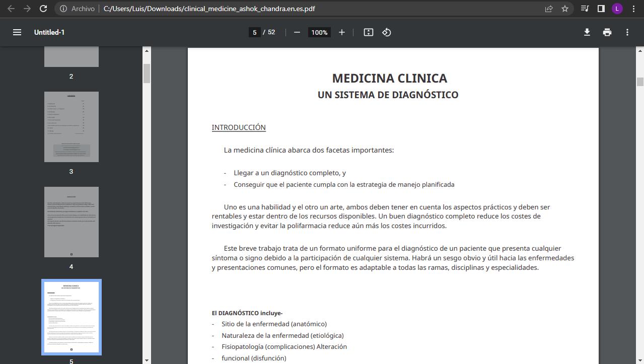Open the media control button
The height and width of the screenshot is (364, 644).
pos(585,9)
